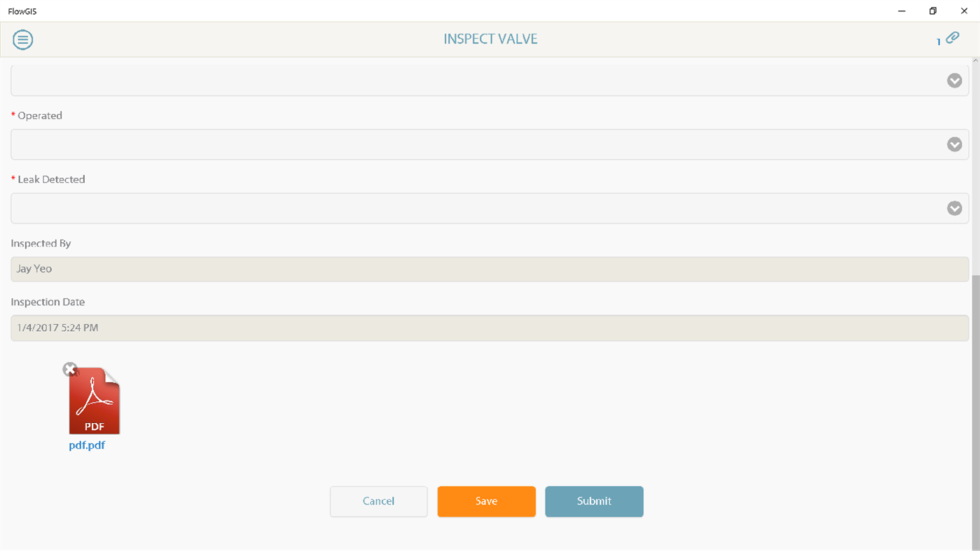Expand the Operated dropdown arrow
The height and width of the screenshot is (551, 980).
point(954,144)
